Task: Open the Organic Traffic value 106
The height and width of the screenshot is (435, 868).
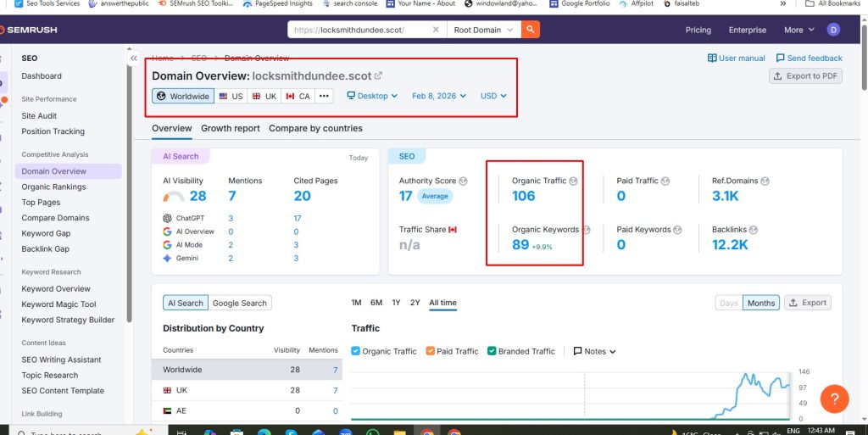Action: coord(524,196)
